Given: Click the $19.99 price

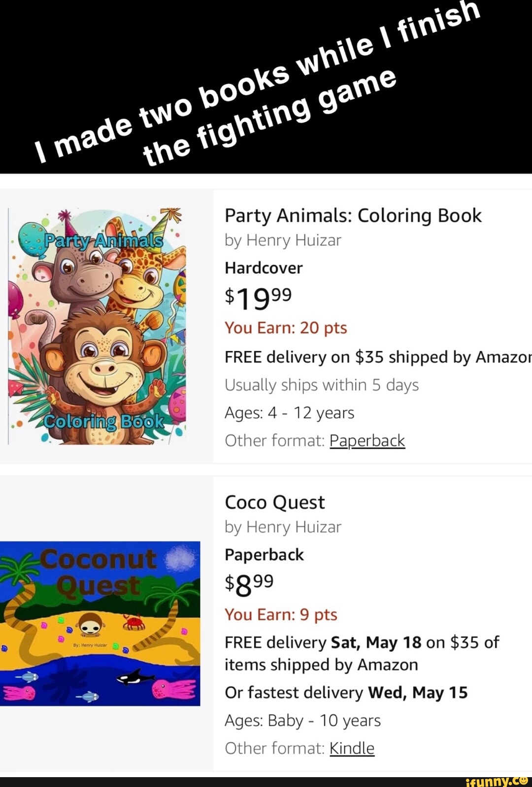Looking at the screenshot, I should 258,297.
